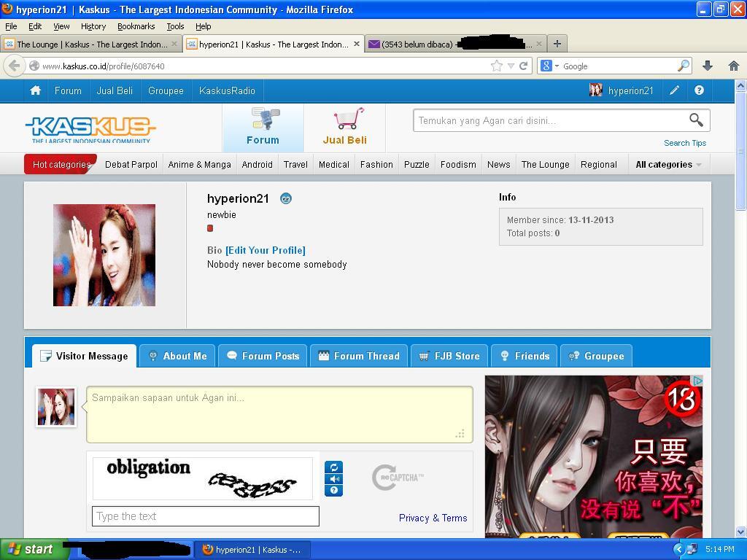The height and width of the screenshot is (560, 747).
Task: Click Jual Beli in blue navbar
Action: [115, 90]
